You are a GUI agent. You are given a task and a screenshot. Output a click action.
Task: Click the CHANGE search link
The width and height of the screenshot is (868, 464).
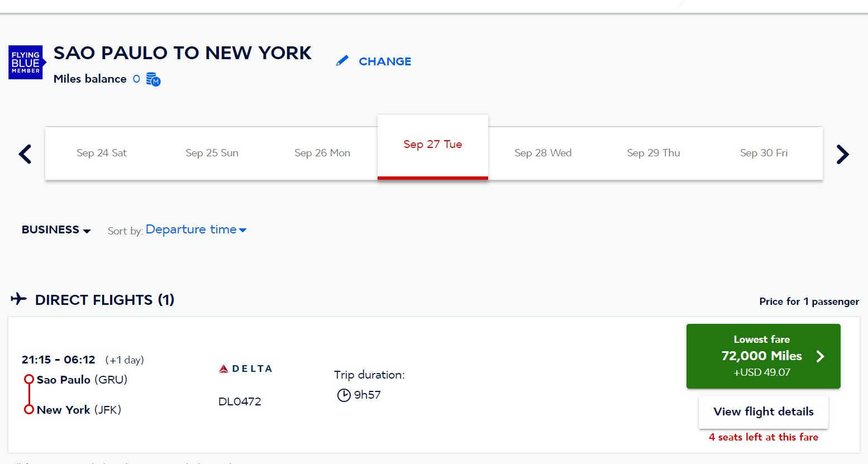pos(385,61)
